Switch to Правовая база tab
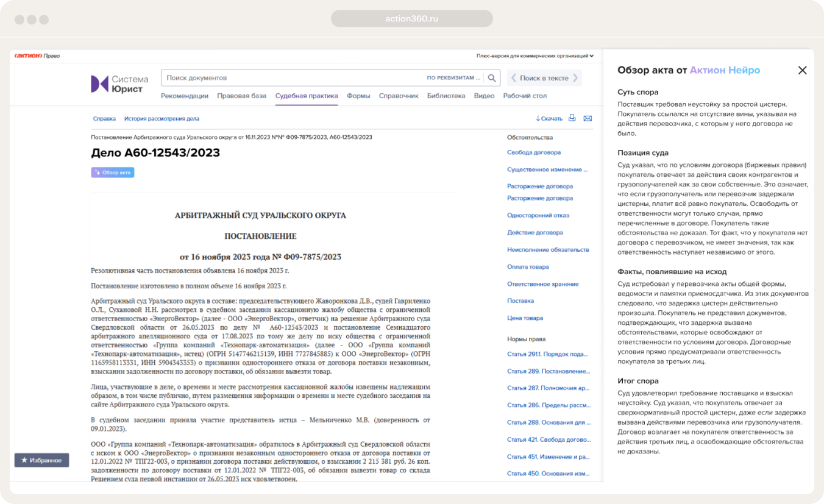Viewport: 824px width, 504px height. pyautogui.click(x=242, y=96)
